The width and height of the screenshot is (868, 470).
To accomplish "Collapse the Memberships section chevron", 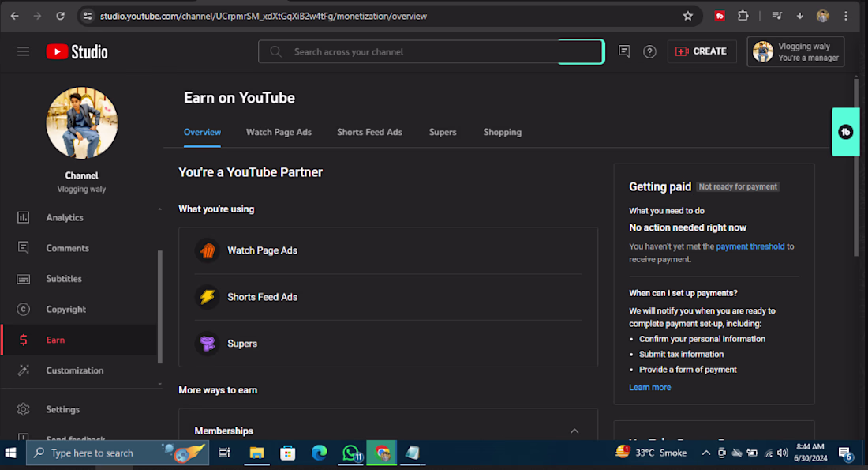I will (x=574, y=431).
